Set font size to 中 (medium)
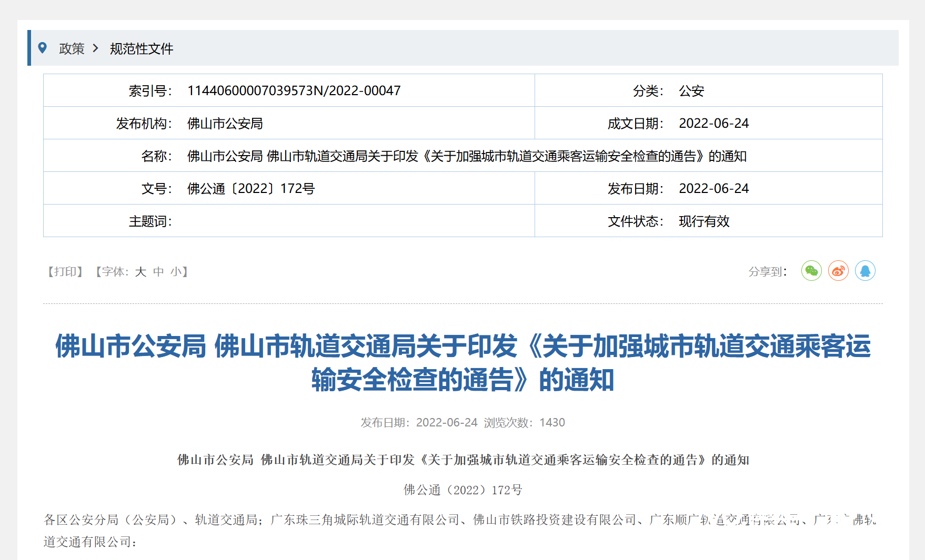This screenshot has height=560, width=925. (158, 272)
